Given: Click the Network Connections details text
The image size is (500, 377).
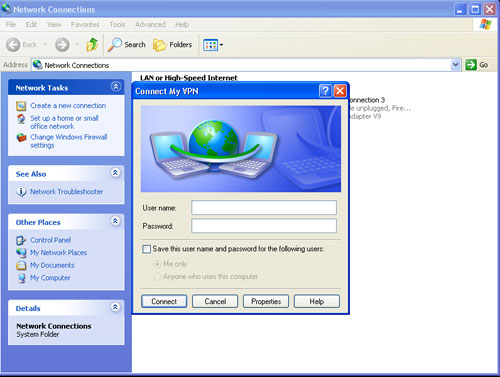Looking at the screenshot, I should [54, 326].
